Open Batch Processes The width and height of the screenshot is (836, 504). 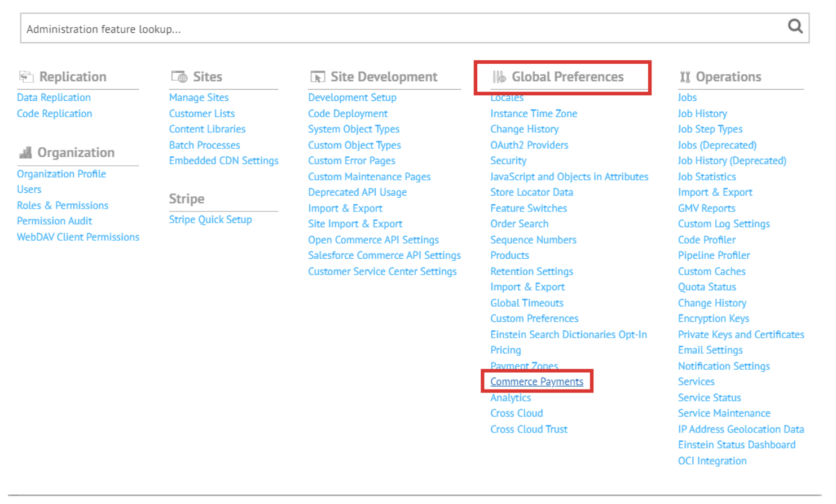coord(204,145)
